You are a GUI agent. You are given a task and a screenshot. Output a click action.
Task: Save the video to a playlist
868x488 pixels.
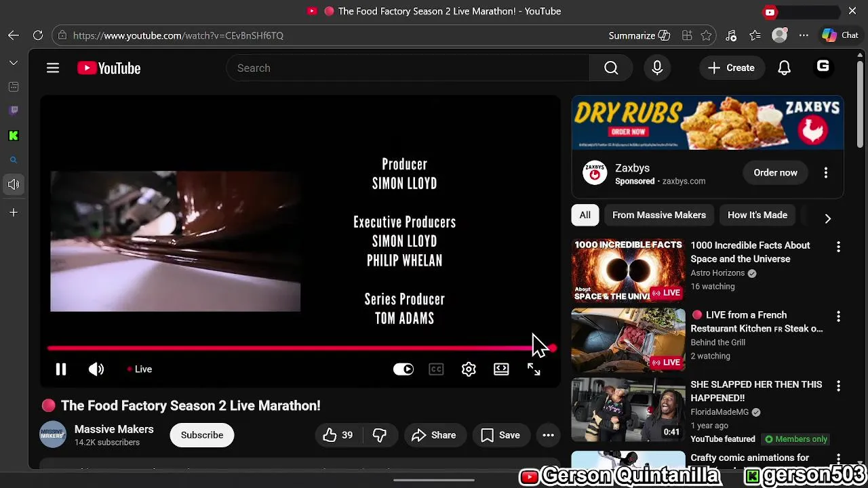(500, 435)
